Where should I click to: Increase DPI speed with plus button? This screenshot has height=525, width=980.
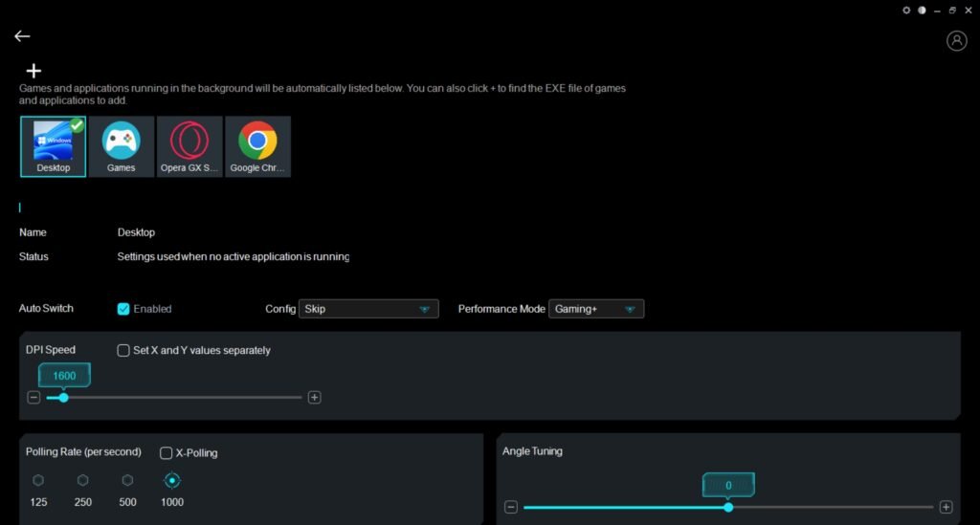tap(314, 397)
